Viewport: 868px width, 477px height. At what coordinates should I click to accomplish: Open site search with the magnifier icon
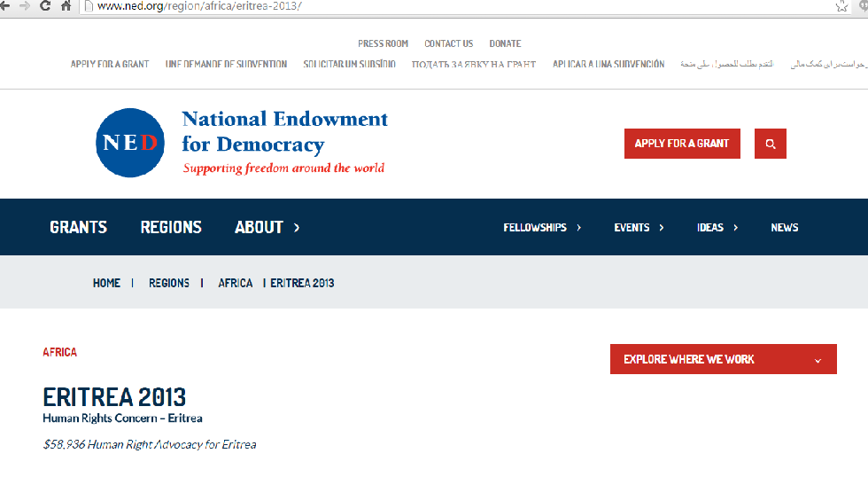(771, 144)
